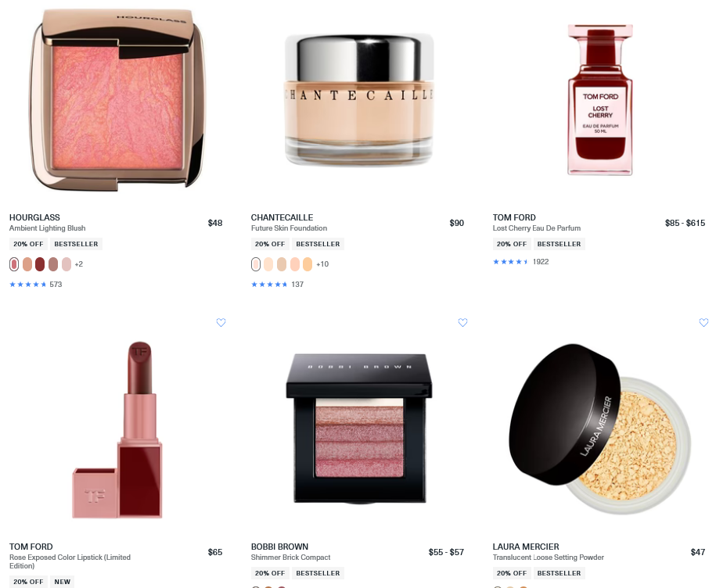Select first selected Chantecaille foundation shade
716x588 pixels.
[256, 264]
